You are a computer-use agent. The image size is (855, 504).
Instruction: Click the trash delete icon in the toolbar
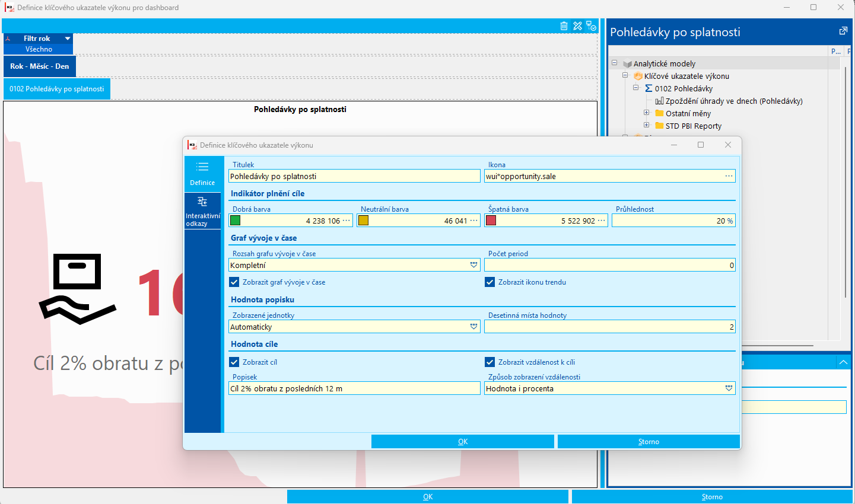pos(564,25)
